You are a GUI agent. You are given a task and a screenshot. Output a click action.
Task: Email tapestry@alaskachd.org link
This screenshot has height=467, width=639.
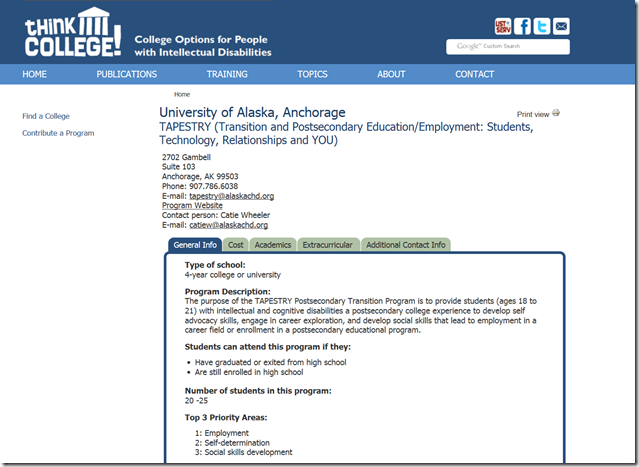[231, 196]
